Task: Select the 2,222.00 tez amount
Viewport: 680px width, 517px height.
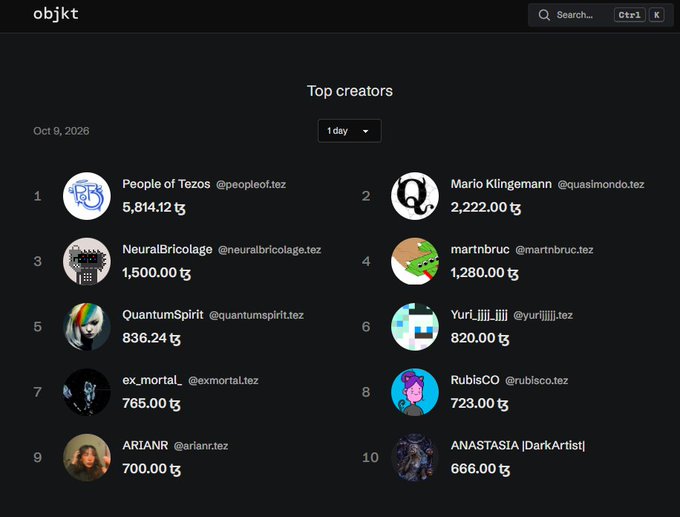Action: pyautogui.click(x=486, y=208)
